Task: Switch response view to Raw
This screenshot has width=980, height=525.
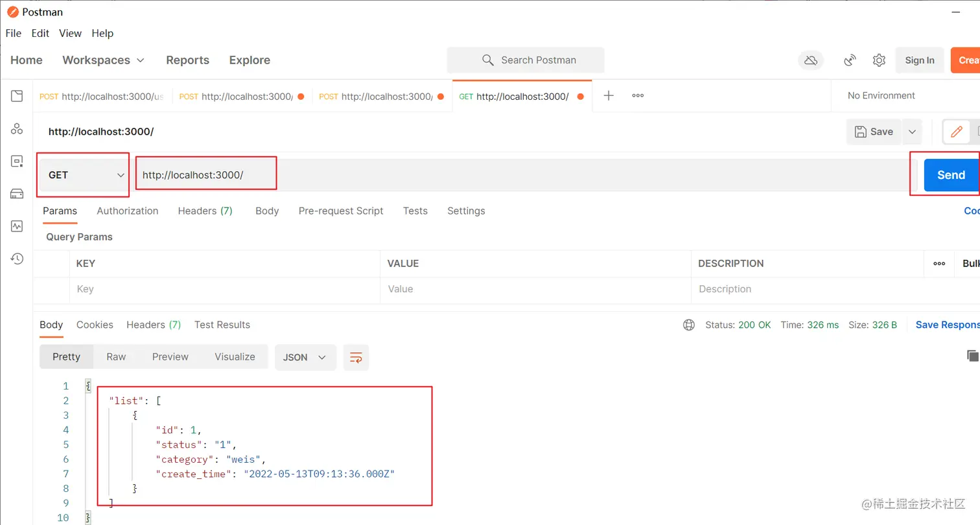Action: click(116, 357)
